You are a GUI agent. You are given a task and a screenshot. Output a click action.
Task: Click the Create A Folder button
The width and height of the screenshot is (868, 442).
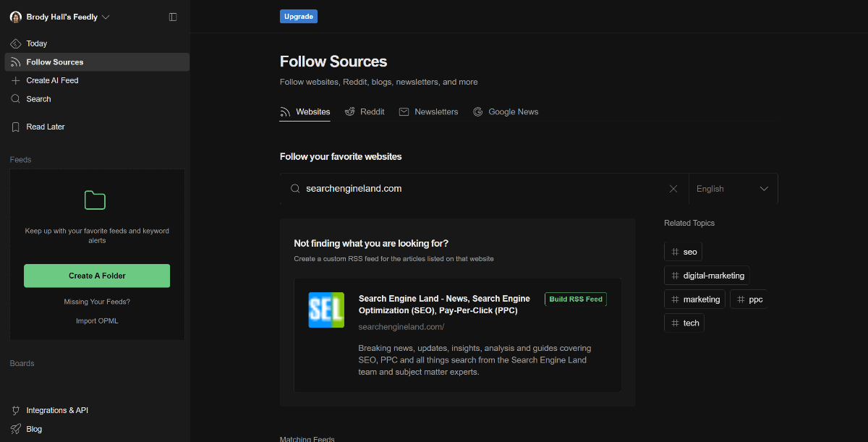97,276
